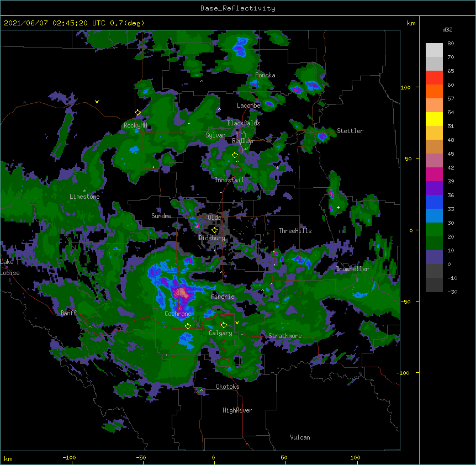This screenshot has height=465, width=476.
Task: Select the light blue swatch above 30
Action: pos(434,216)
